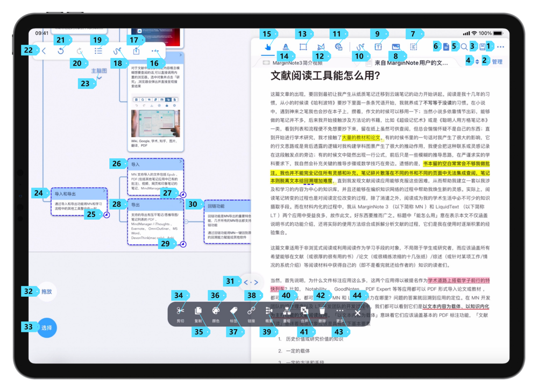Open the 颜色 color palette
This screenshot has height=392, width=538.
pyautogui.click(x=216, y=310)
